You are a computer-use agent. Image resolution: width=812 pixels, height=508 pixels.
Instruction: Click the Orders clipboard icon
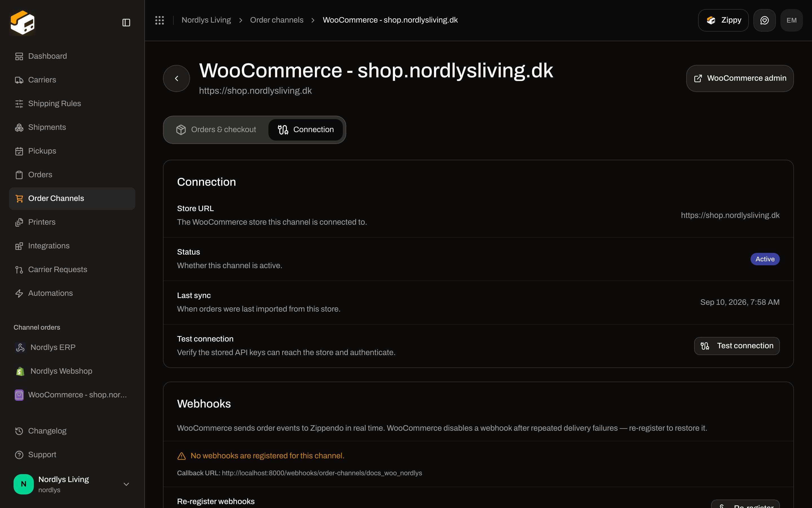[19, 175]
